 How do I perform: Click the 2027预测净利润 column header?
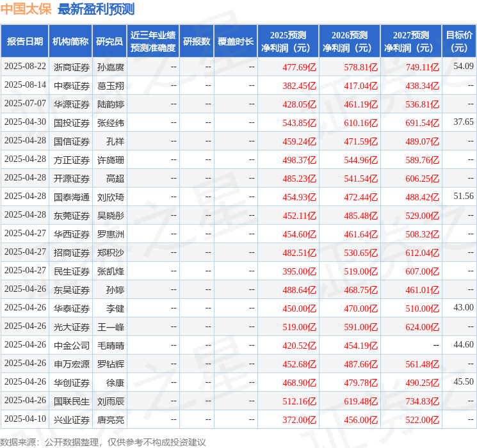tap(411, 42)
